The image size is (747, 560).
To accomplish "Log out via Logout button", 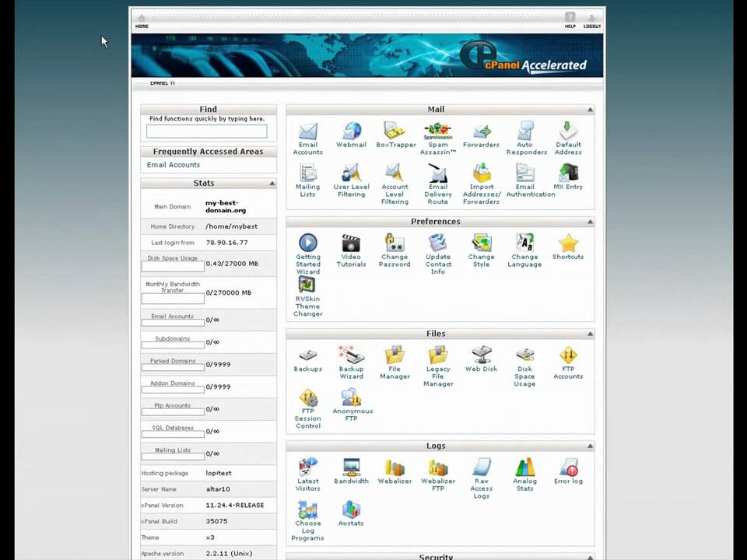I will tap(591, 21).
